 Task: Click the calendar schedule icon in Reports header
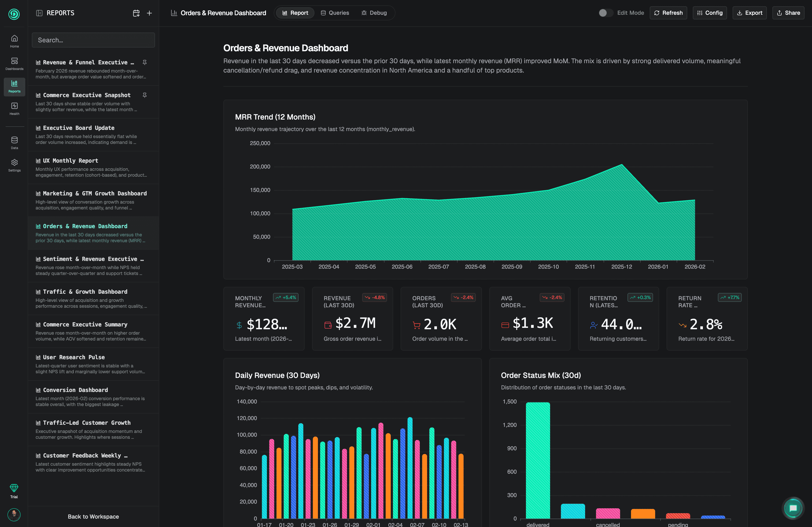click(x=136, y=13)
